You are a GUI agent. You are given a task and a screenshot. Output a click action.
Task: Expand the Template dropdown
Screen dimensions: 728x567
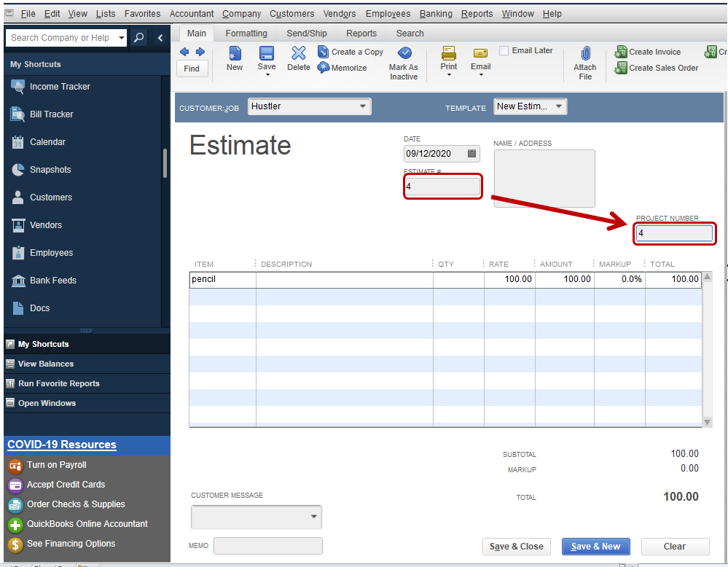[x=559, y=106]
